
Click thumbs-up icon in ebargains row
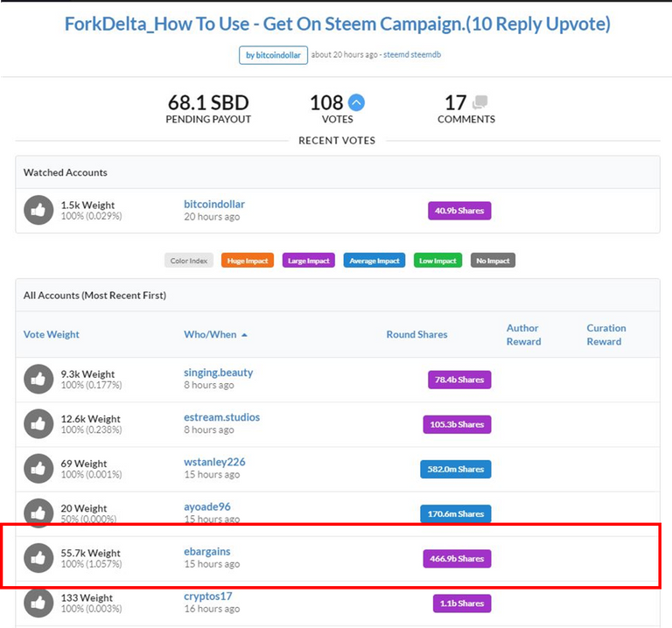coord(38,558)
